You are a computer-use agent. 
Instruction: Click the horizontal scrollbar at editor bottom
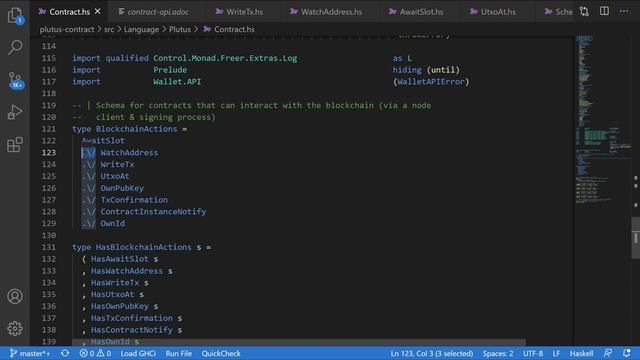click(299, 341)
